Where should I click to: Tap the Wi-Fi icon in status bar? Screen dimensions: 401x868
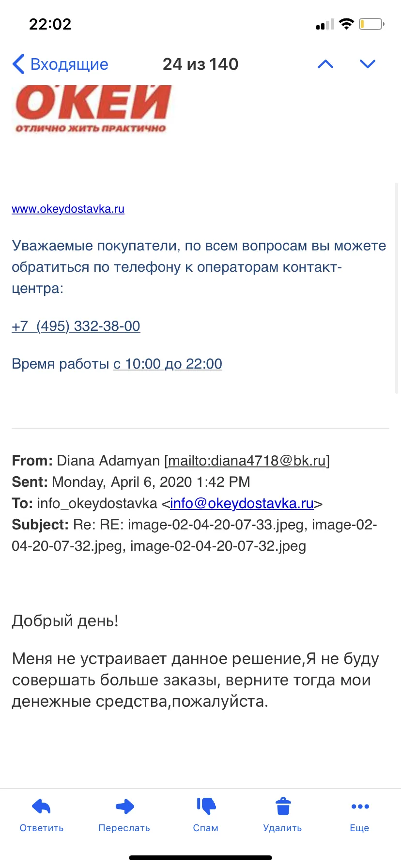point(346,24)
